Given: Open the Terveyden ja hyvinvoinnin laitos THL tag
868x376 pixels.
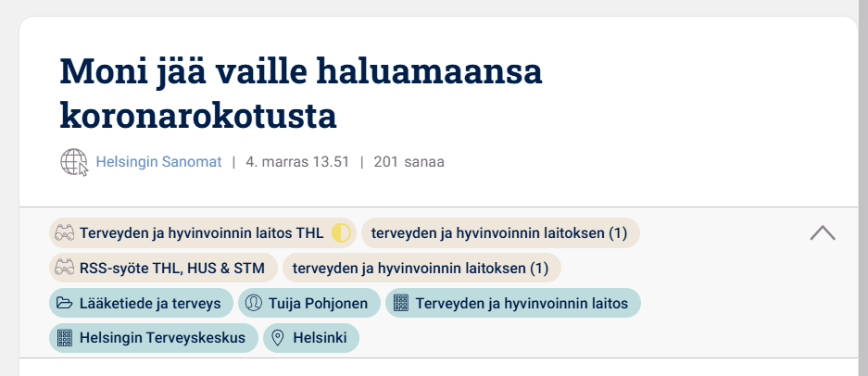Looking at the screenshot, I should 201,233.
